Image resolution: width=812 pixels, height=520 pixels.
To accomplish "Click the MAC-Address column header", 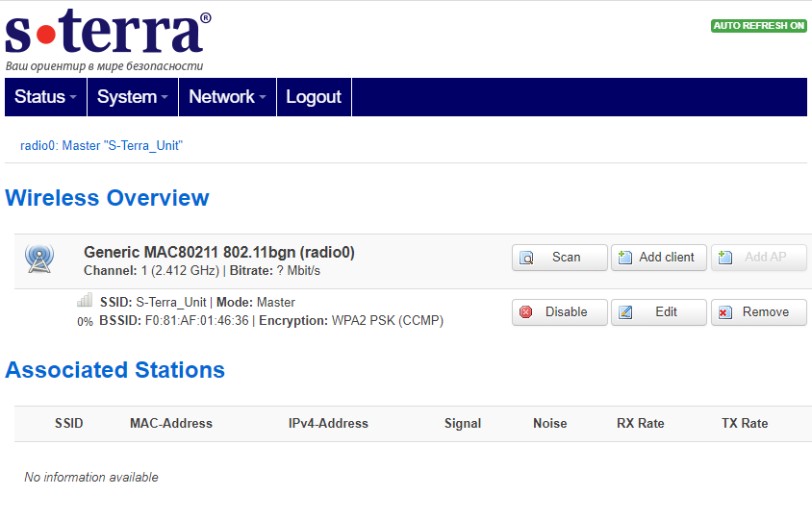I will click(171, 423).
